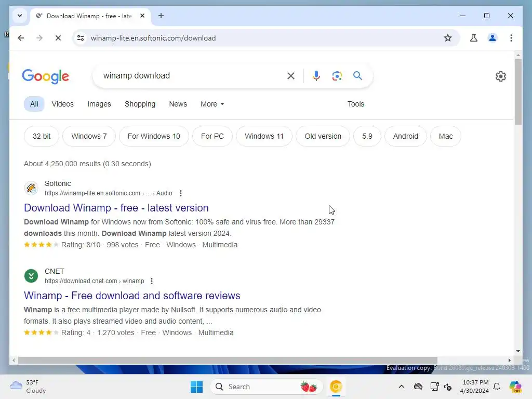
Task: Open Download Winamp - free - latest version
Action: tap(116, 208)
